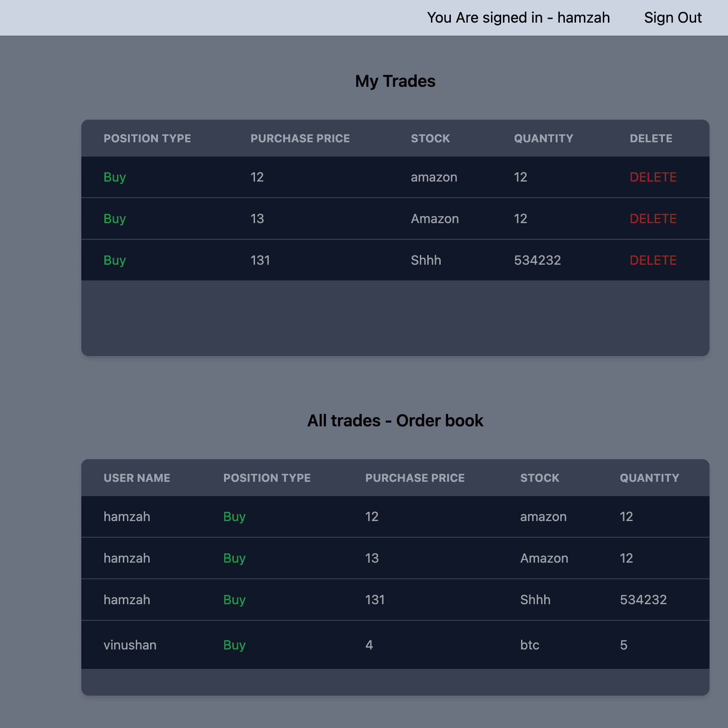The width and height of the screenshot is (728, 728).
Task: Select purchase price 131 in My Trades
Action: coord(260,260)
